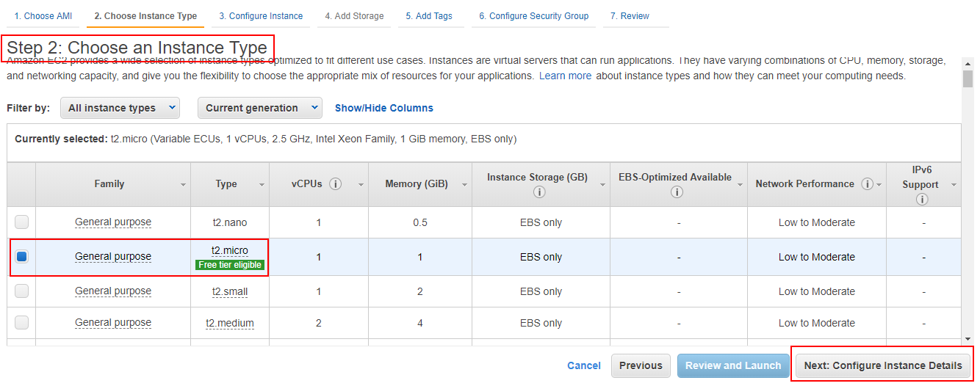Viewport: 980px width, 386px height.
Task: Switch to the Configure Security Group tab
Action: pos(533,16)
